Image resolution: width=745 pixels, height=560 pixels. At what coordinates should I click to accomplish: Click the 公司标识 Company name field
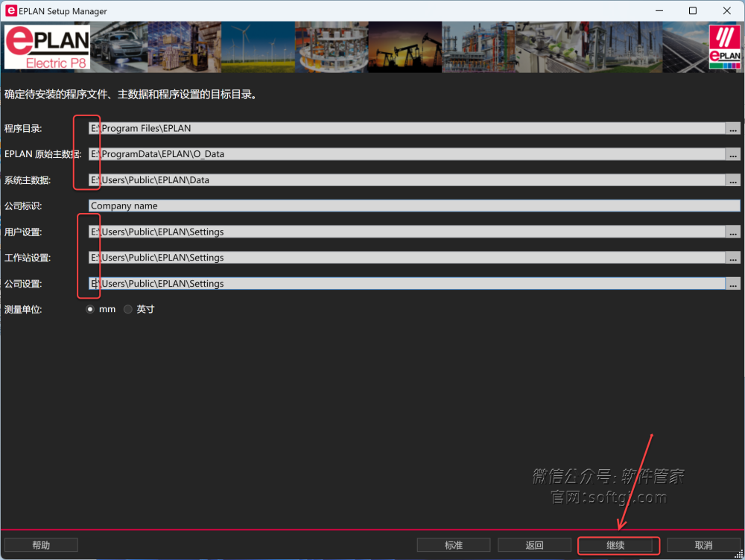413,206
